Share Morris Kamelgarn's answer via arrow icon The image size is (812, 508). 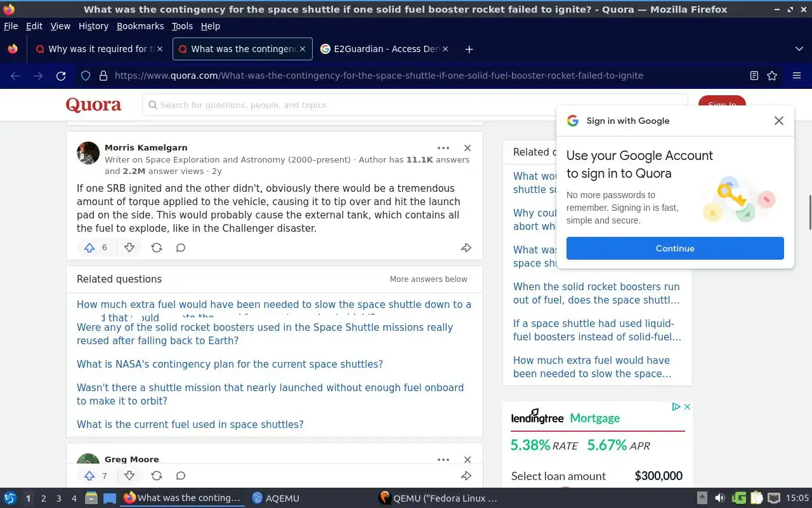[x=466, y=248]
